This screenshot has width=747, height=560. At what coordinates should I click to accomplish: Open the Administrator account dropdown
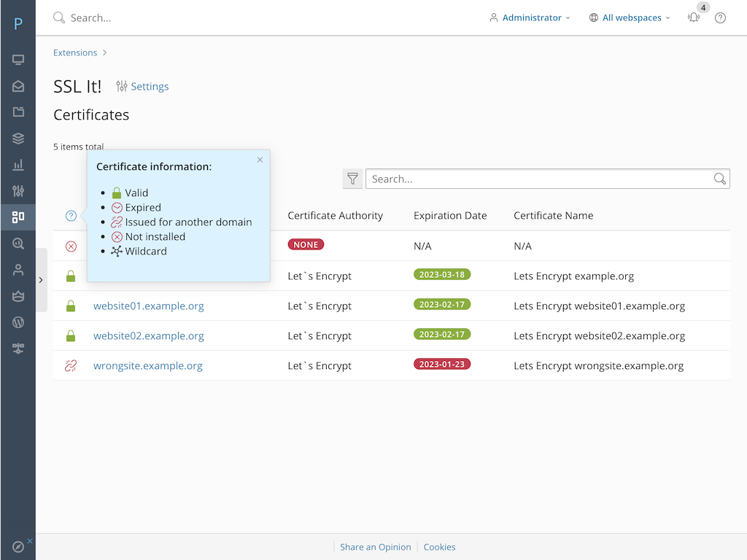pyautogui.click(x=530, y=17)
